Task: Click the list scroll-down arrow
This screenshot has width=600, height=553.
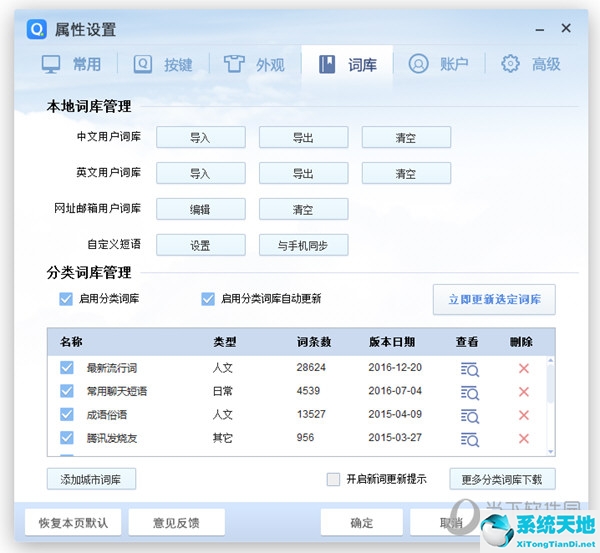Action: coord(551,452)
